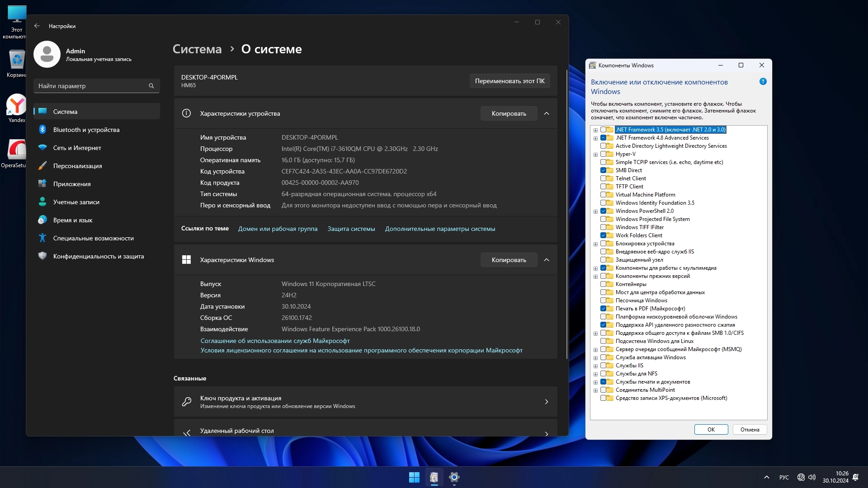Viewport: 868px width, 488px height.
Task: Expand the Службы IIS tree node
Action: click(x=595, y=366)
